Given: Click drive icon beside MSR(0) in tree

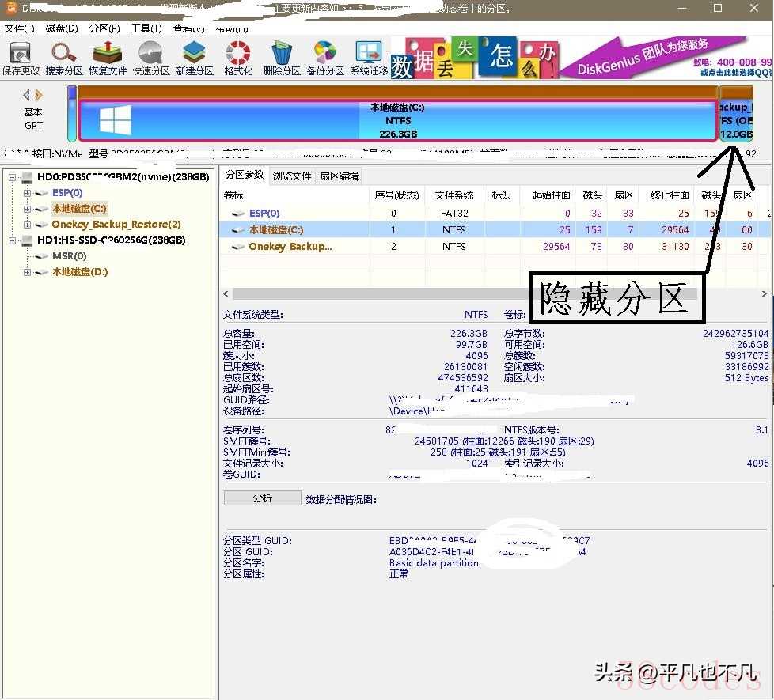Looking at the screenshot, I should click(41, 256).
